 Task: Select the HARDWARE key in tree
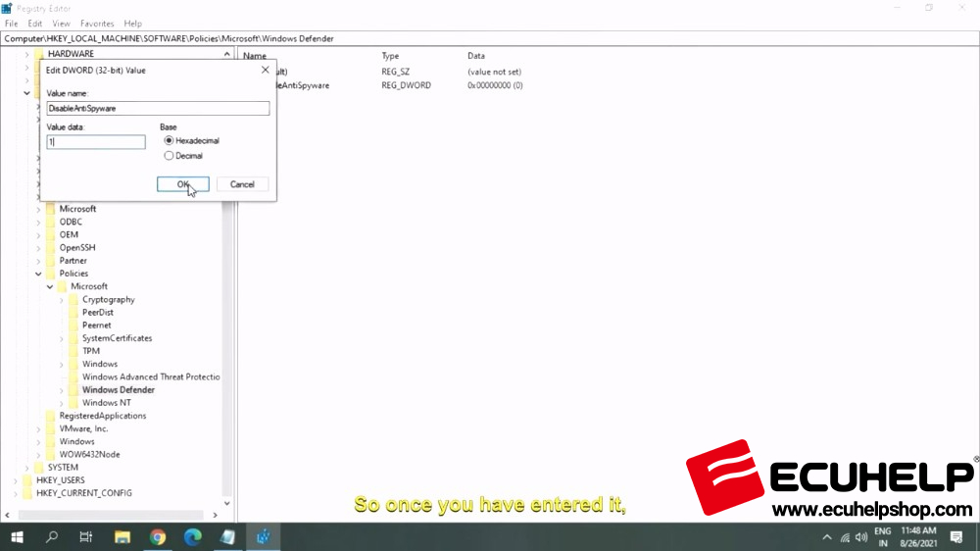pyautogui.click(x=71, y=54)
